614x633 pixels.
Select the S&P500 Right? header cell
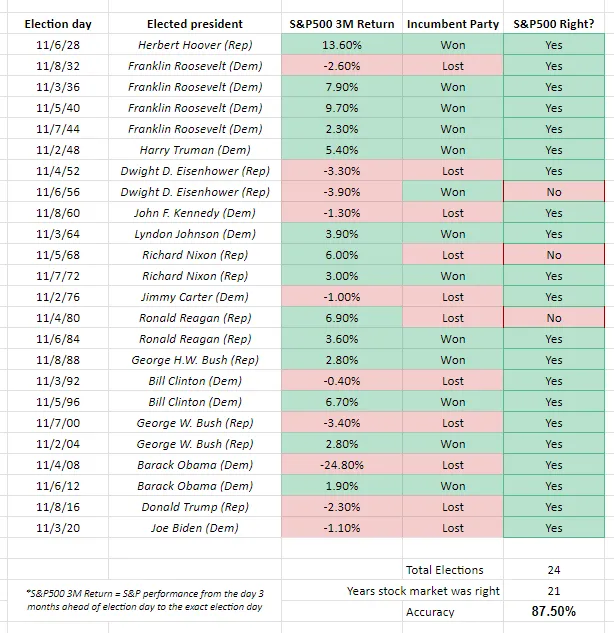click(x=553, y=23)
